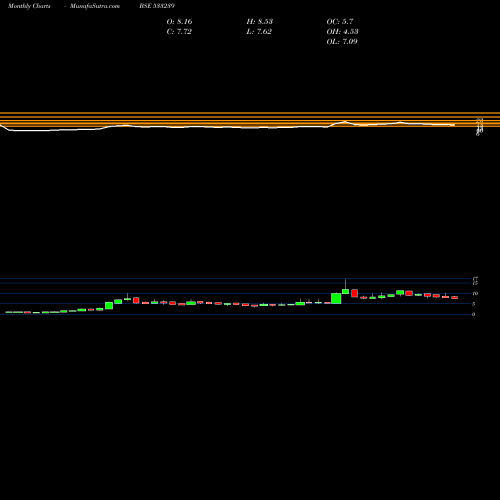Image resolution: width=500 pixels, height=500 pixels.
Task: Click the price axis label "10"
Action: tap(475, 294)
